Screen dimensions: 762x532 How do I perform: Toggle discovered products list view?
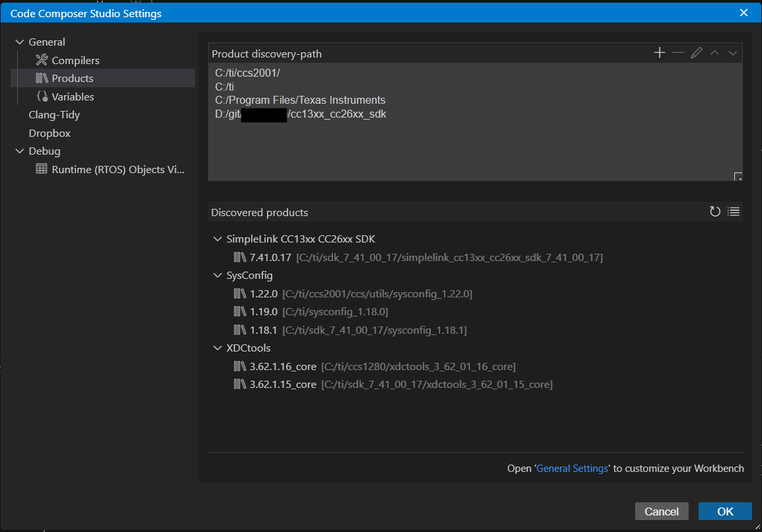[734, 211]
